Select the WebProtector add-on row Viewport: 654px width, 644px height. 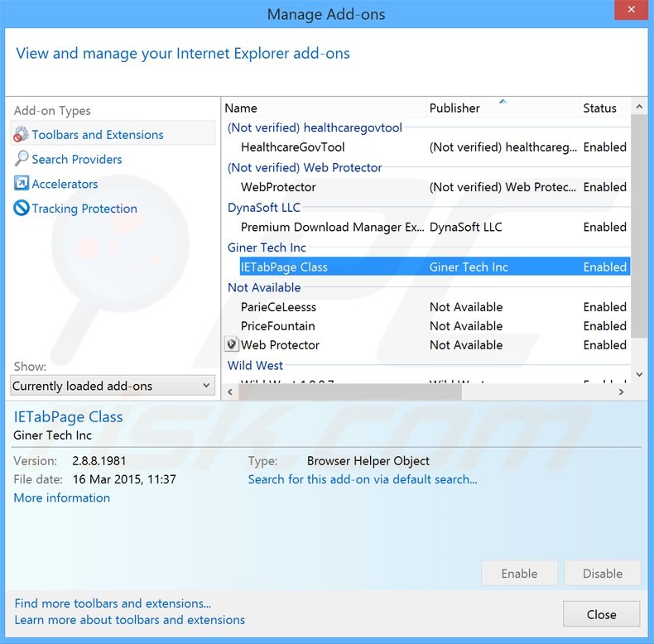point(435,187)
